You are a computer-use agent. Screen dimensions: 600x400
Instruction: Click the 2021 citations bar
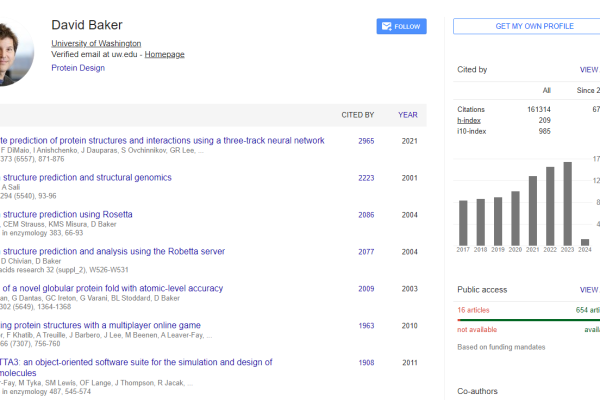click(533, 211)
